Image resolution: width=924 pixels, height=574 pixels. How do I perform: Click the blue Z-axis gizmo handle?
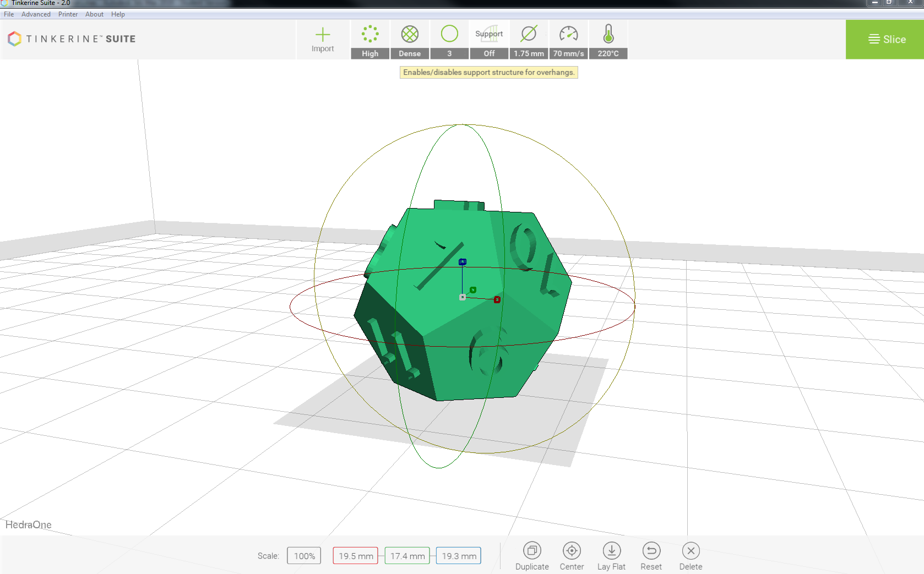click(463, 262)
